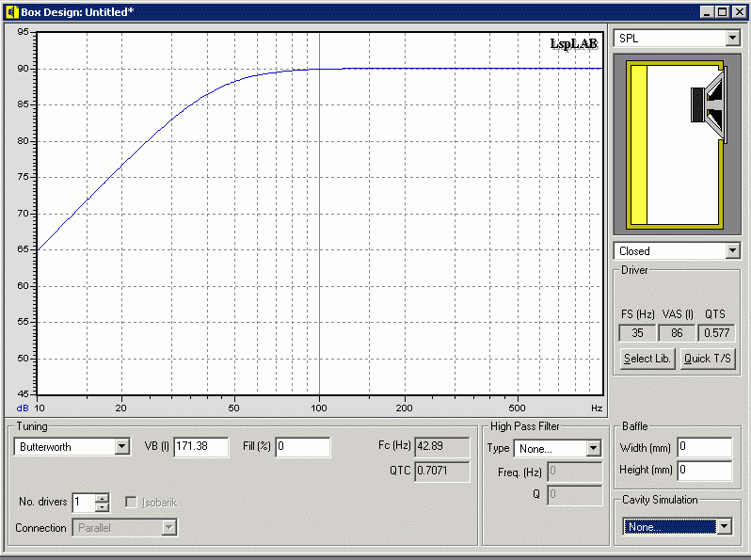Click the speaker enclosure diagram image
The width and height of the screenshot is (751, 560).
[676, 144]
